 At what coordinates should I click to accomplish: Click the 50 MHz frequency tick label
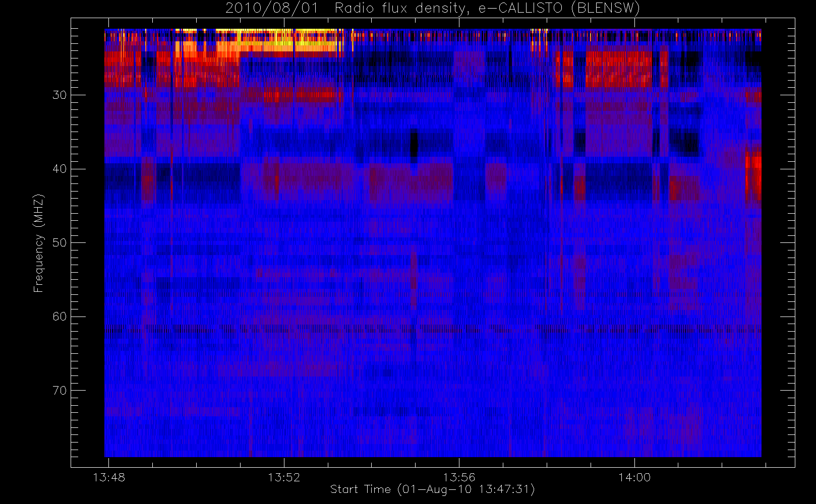click(x=60, y=243)
